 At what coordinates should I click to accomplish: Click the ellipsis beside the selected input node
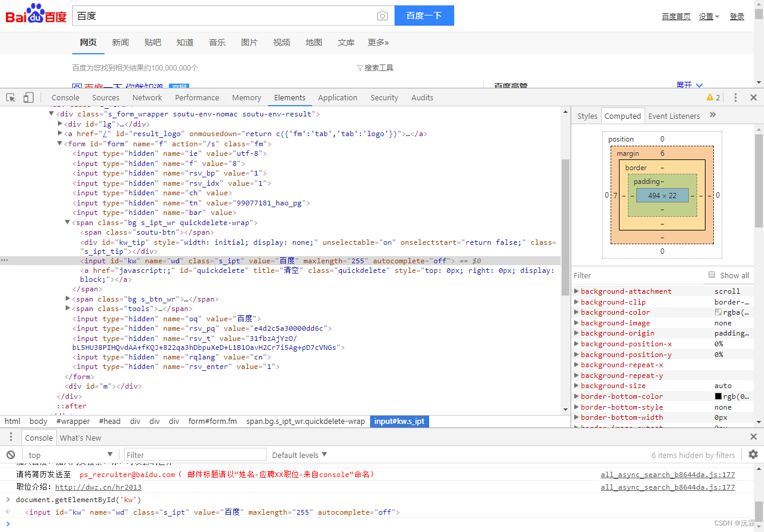tap(5, 261)
